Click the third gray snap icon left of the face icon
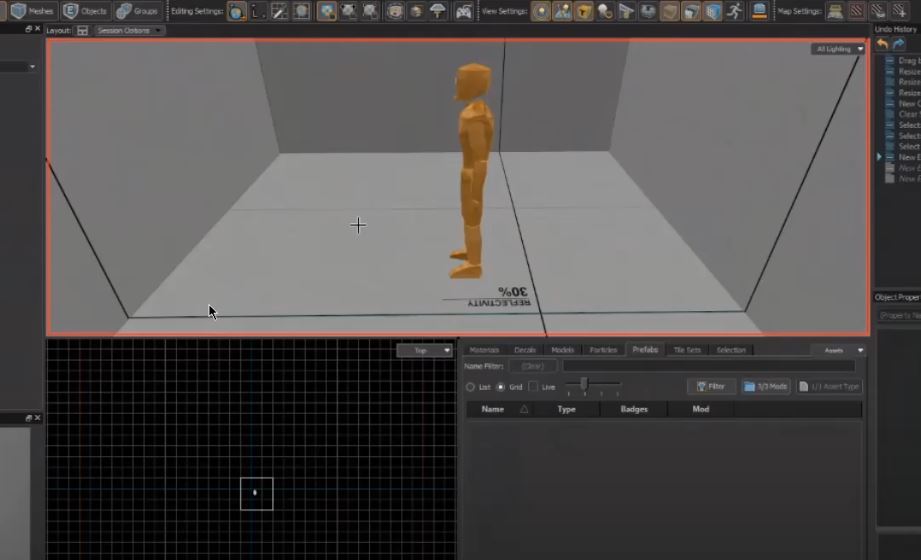Image resolution: width=921 pixels, height=560 pixels. tap(370, 11)
